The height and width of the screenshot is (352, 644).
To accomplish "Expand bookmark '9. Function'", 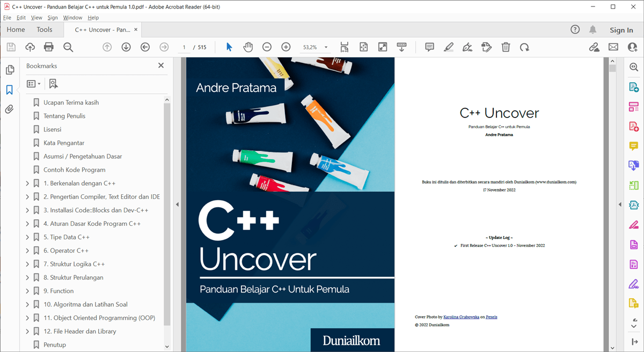I will click(x=27, y=291).
